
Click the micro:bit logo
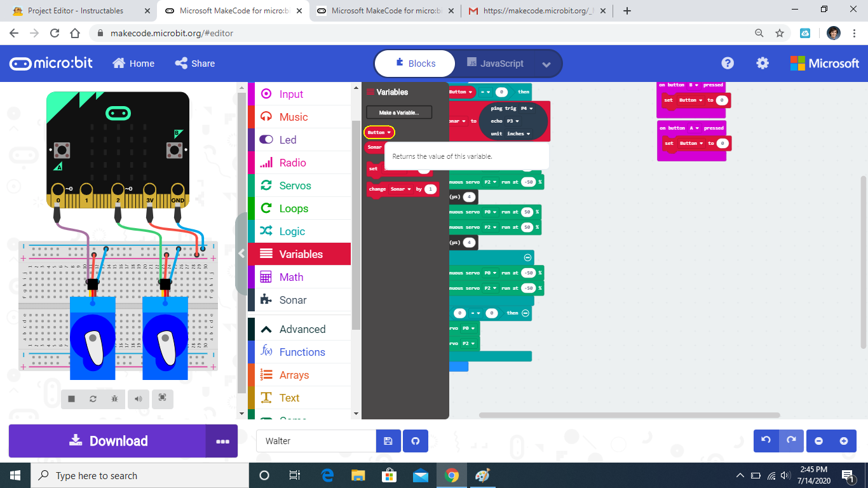coord(51,64)
